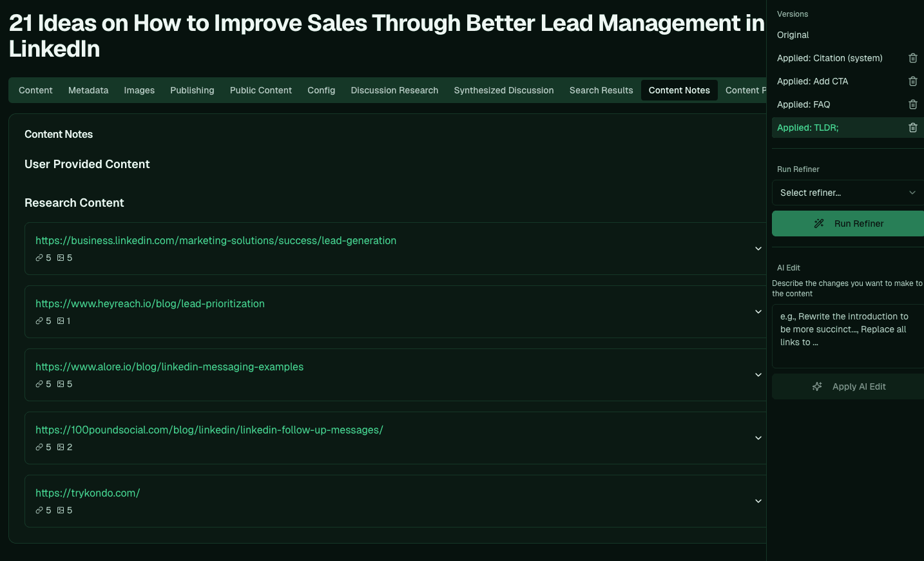View the Discussion Research tab
924x561 pixels.
click(x=394, y=90)
